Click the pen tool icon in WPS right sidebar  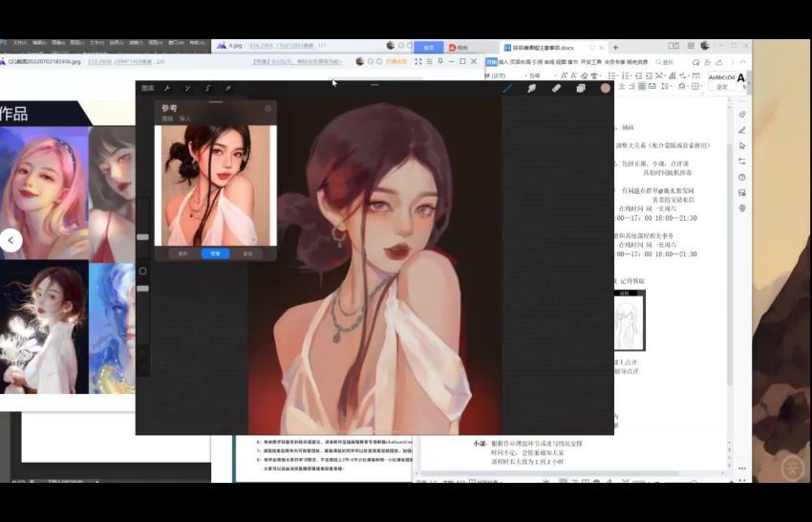(x=742, y=130)
